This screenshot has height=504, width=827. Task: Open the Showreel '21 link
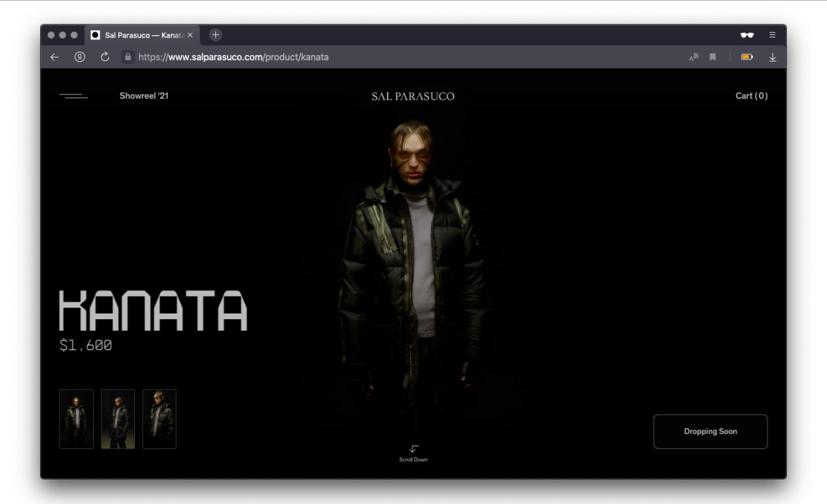pyautogui.click(x=144, y=96)
